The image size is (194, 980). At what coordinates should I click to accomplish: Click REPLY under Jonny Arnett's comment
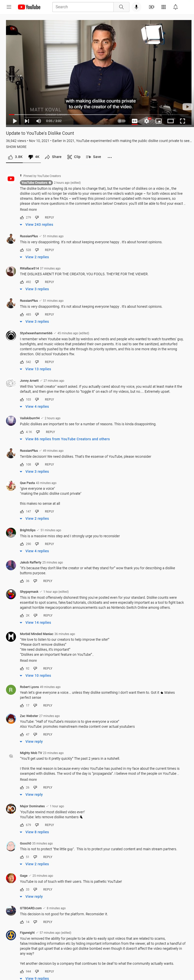49,399
